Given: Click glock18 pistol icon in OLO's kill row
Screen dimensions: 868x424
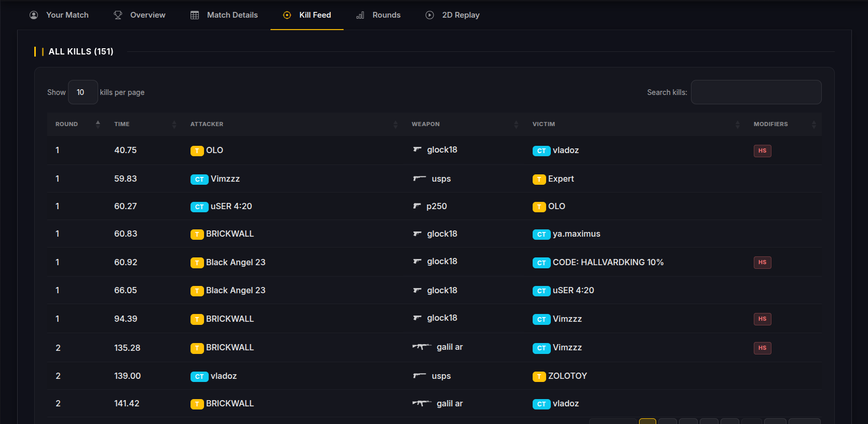Looking at the screenshot, I should pyautogui.click(x=417, y=149).
